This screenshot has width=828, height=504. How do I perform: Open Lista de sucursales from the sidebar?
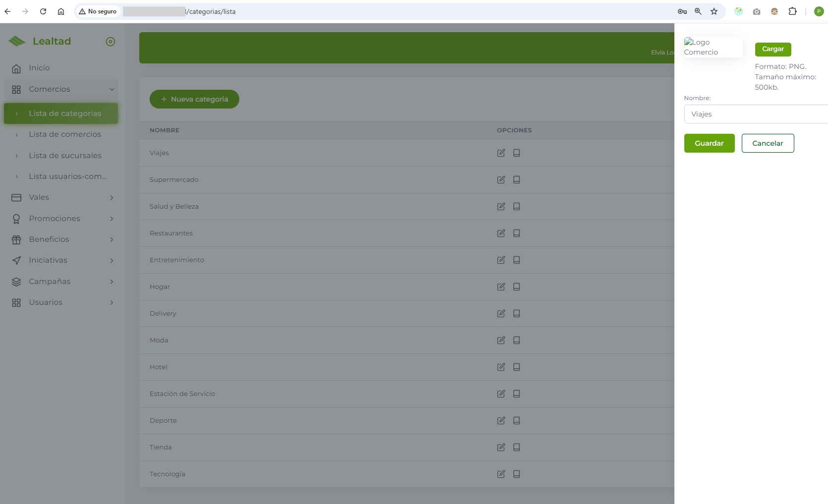(x=65, y=155)
